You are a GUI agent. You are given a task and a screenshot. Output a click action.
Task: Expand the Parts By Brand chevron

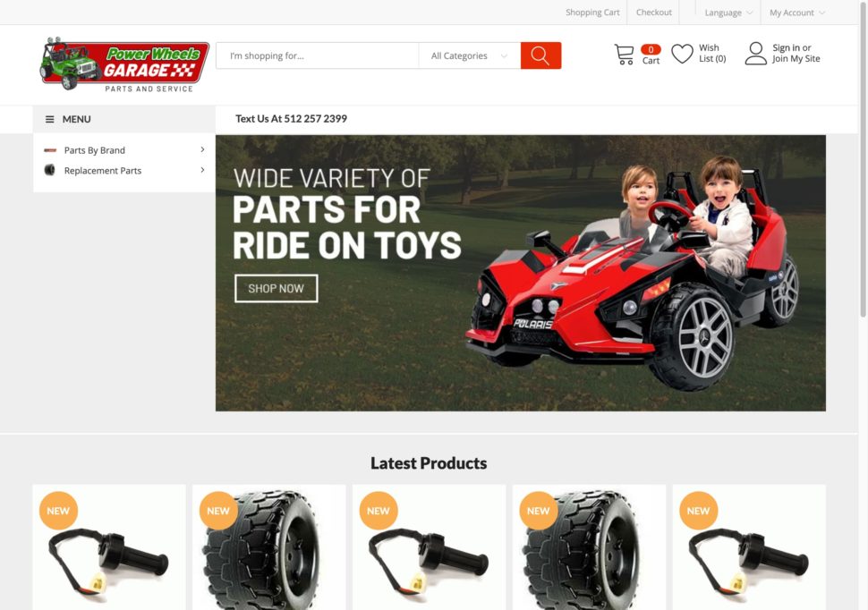point(202,149)
